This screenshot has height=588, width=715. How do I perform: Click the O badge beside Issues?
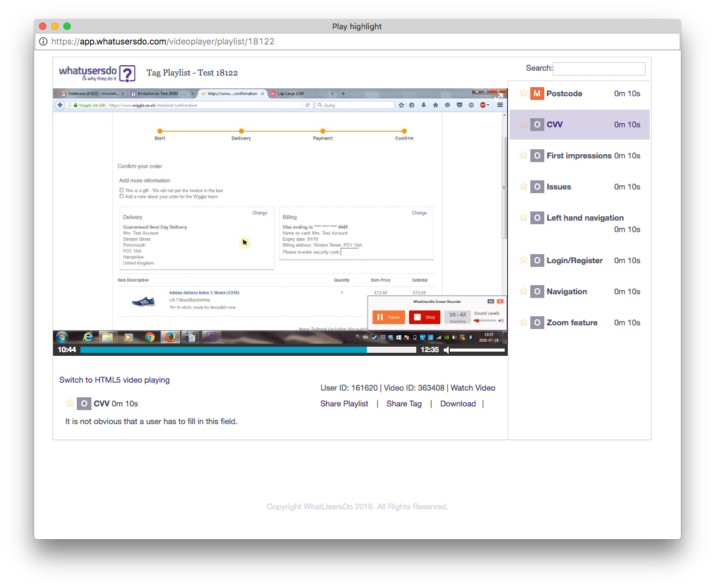point(536,186)
